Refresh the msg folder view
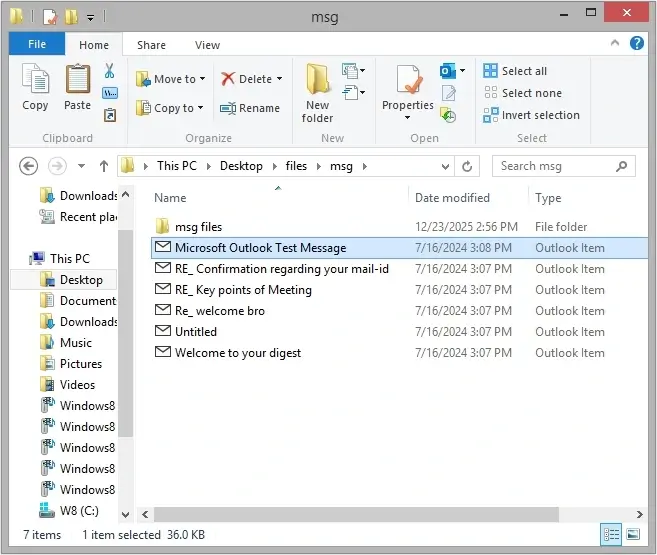657x555 pixels. point(467,167)
